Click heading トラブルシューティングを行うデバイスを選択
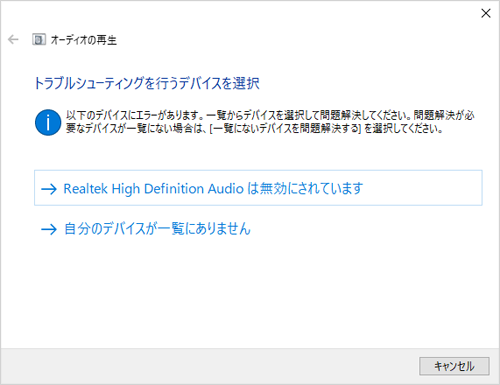 pos(147,83)
